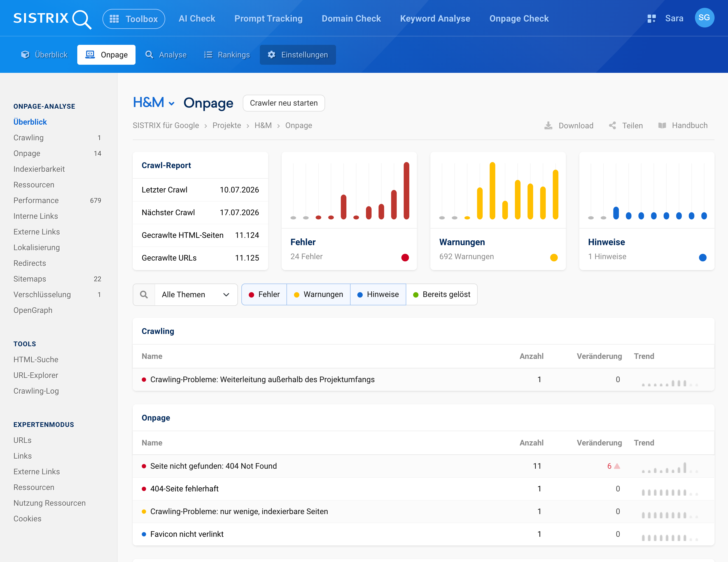
Task: Open Redirects in the sidebar
Action: (x=30, y=263)
